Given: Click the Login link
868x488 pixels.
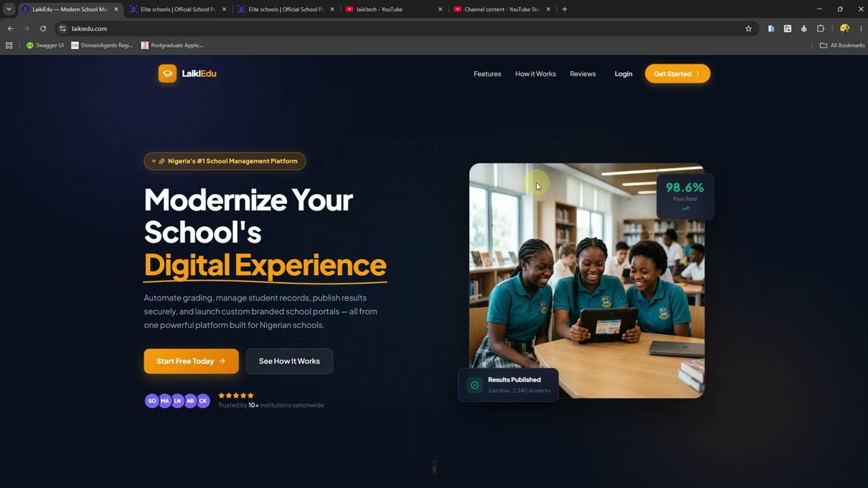Looking at the screenshot, I should pyautogui.click(x=623, y=74).
